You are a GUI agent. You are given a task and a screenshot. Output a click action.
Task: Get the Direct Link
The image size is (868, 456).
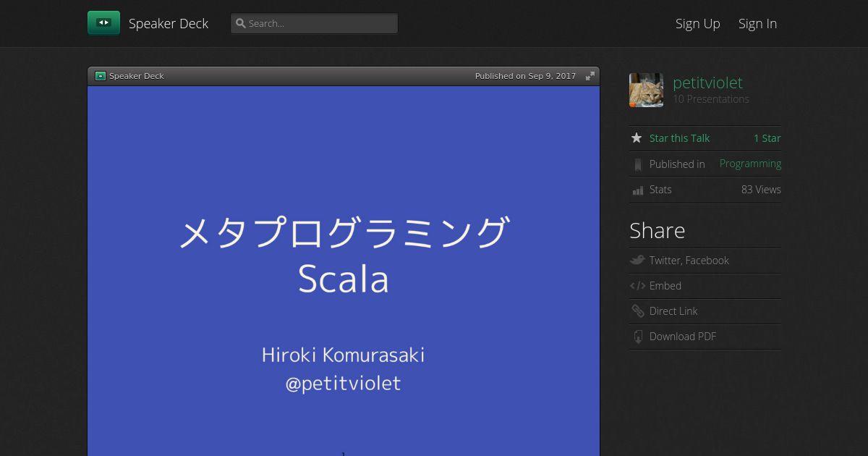pos(673,311)
